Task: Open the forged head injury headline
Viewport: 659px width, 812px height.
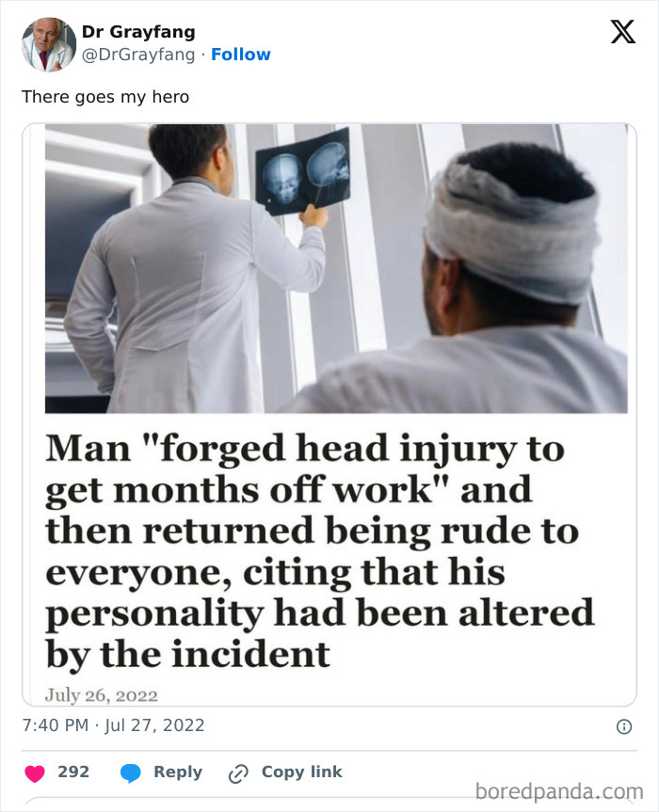Action: [x=320, y=551]
